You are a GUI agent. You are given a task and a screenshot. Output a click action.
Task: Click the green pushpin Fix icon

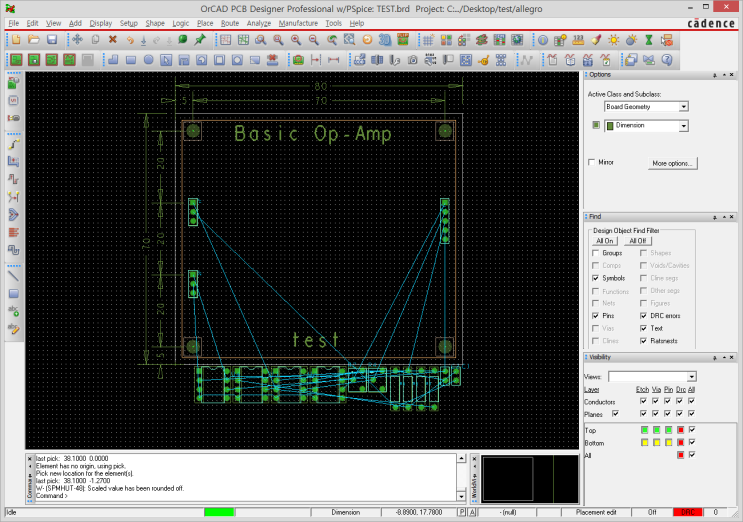coord(200,40)
